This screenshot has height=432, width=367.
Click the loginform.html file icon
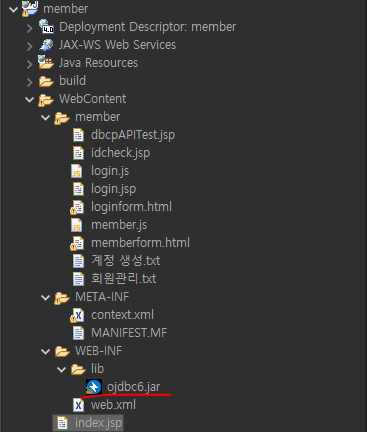click(x=77, y=207)
